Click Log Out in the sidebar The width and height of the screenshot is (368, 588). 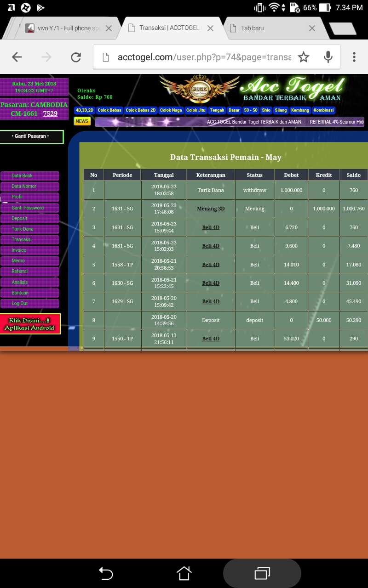[x=29, y=303]
